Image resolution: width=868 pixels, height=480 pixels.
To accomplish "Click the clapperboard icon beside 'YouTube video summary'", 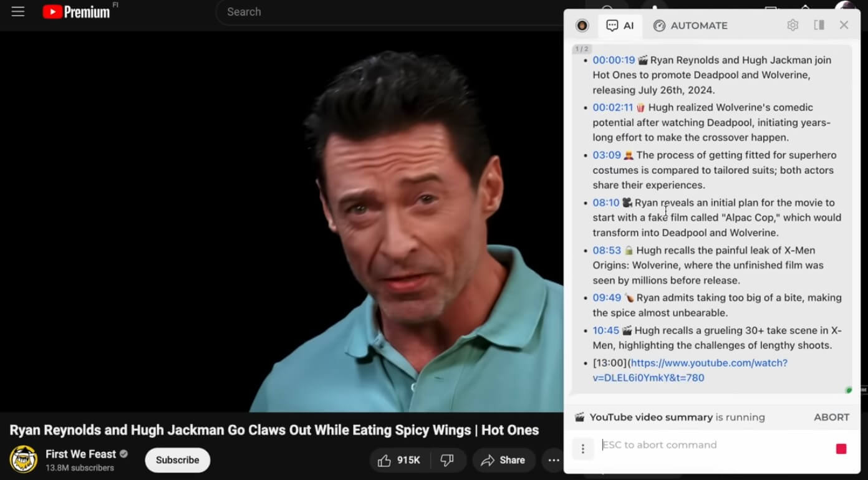I will tap(579, 417).
